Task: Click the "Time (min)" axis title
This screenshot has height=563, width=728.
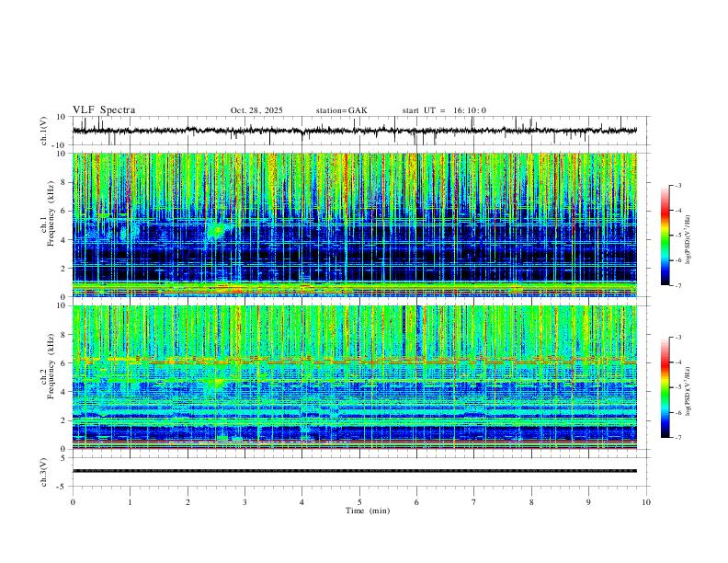Action: point(368,511)
